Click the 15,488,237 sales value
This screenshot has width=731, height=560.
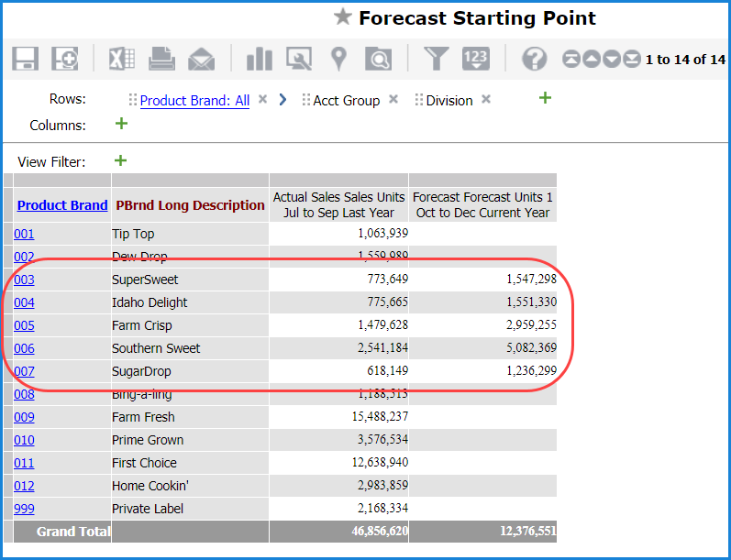pyautogui.click(x=380, y=416)
